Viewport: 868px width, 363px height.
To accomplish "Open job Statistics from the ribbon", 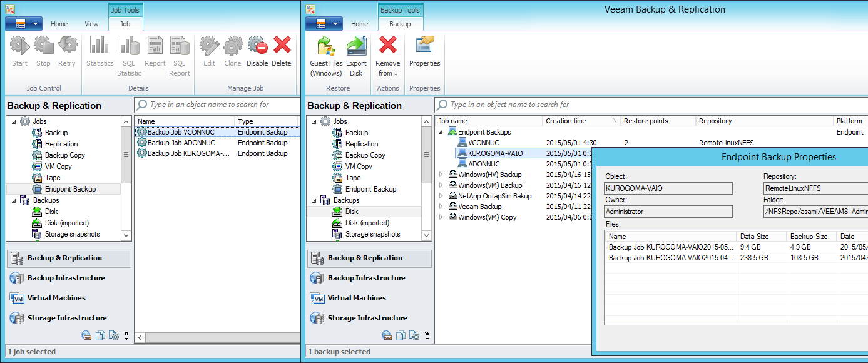I will (100, 51).
